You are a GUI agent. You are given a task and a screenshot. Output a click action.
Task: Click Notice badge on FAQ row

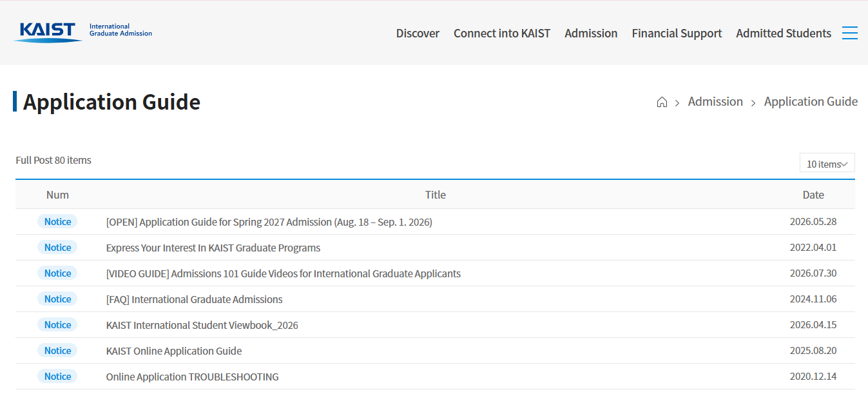point(57,299)
